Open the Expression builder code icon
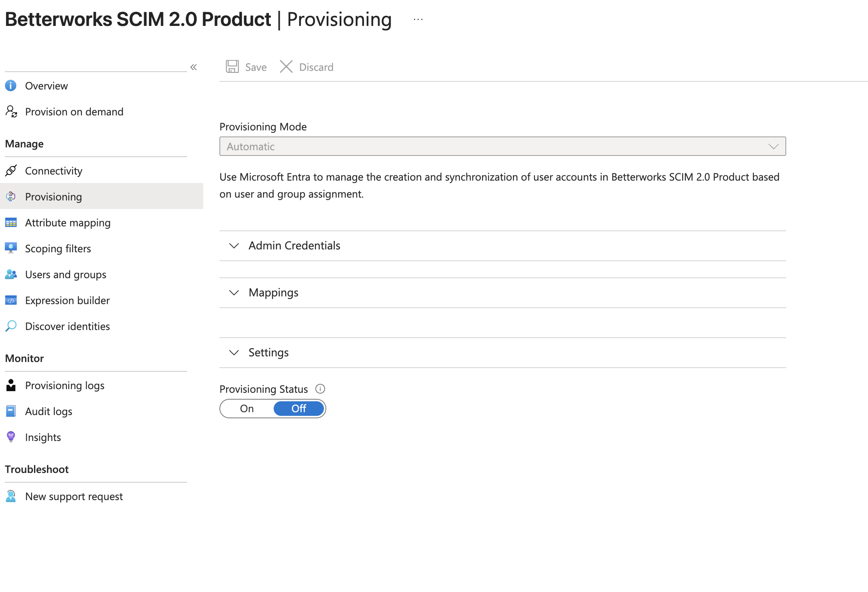This screenshot has width=868, height=592. coord(11,300)
